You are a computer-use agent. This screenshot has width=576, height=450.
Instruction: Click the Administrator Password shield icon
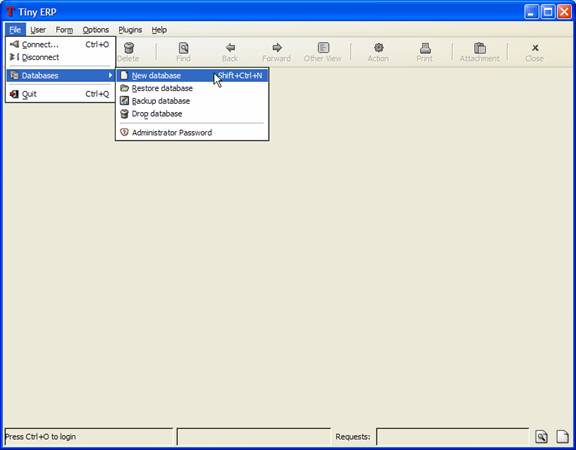coord(125,132)
